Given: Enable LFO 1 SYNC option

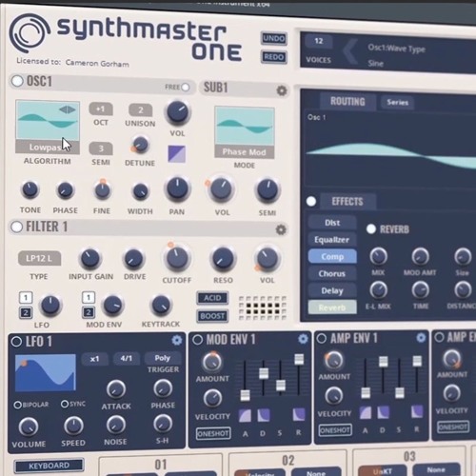Looking at the screenshot, I should 65,404.
